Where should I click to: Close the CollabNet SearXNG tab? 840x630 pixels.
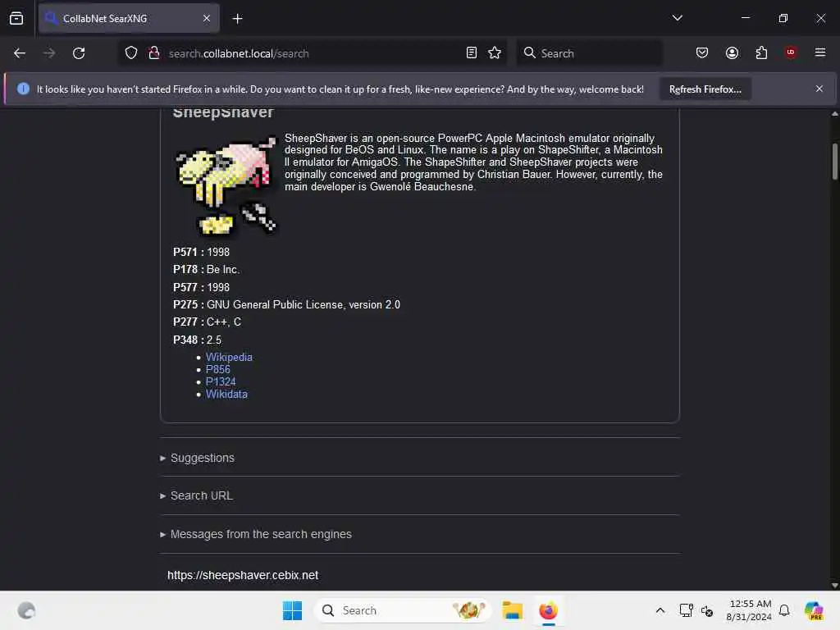click(x=207, y=18)
